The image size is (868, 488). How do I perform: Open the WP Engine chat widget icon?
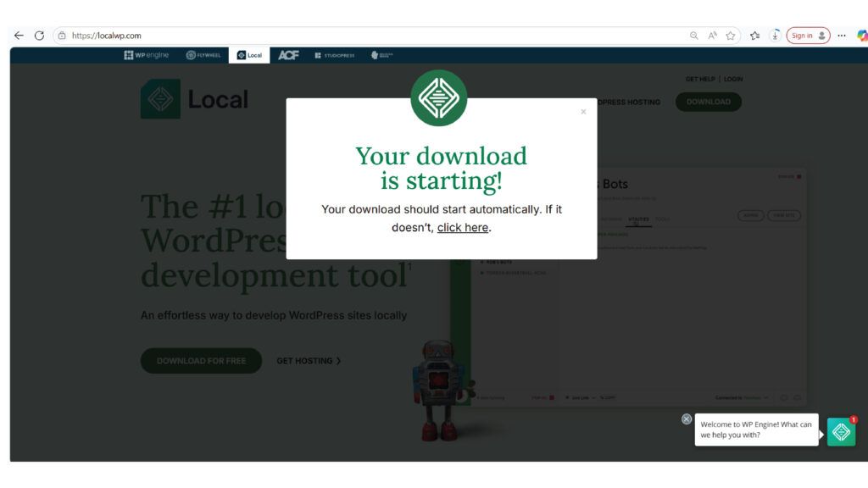point(841,431)
